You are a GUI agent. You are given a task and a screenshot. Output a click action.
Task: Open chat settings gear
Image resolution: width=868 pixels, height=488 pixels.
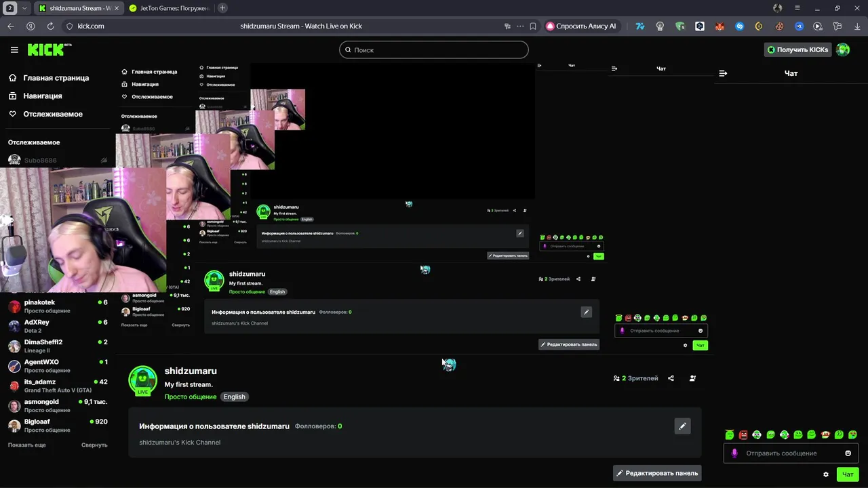coord(826,474)
